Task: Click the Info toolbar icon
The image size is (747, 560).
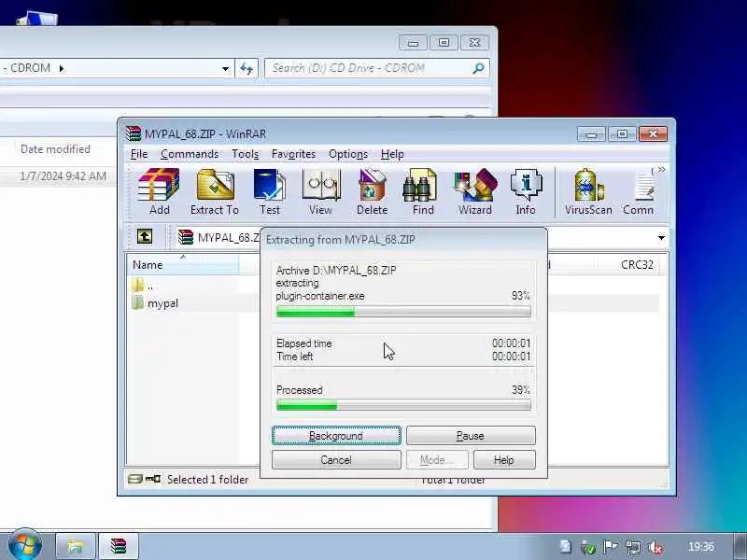Action: (526, 191)
